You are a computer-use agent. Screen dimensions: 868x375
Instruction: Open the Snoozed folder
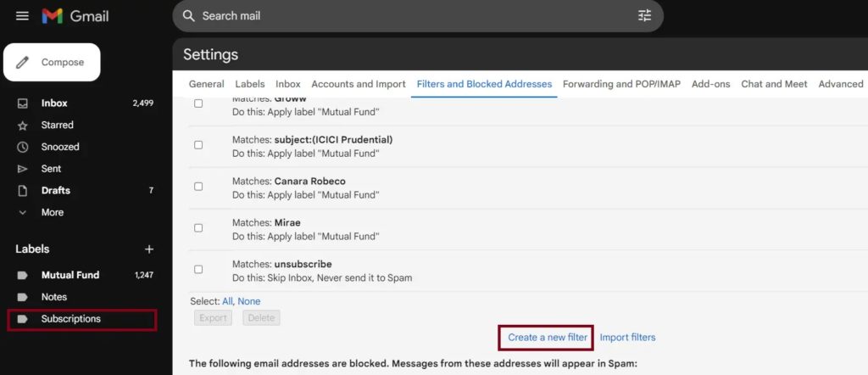coord(60,147)
